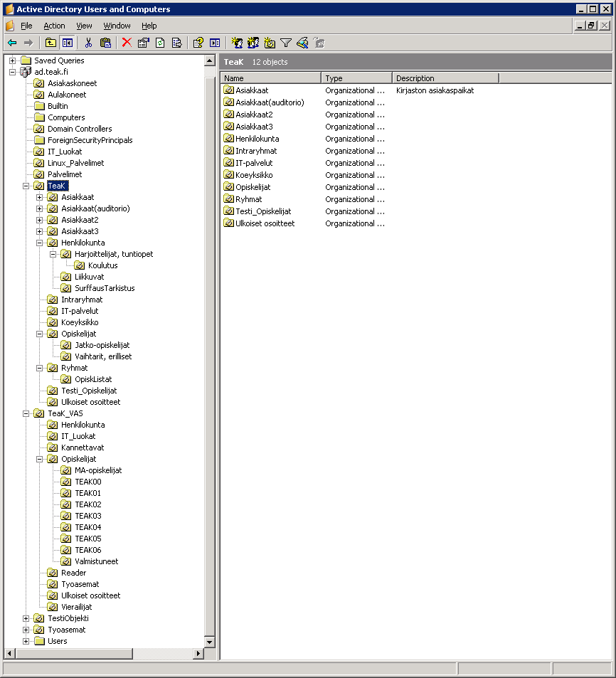Expand the Users container

point(26,641)
